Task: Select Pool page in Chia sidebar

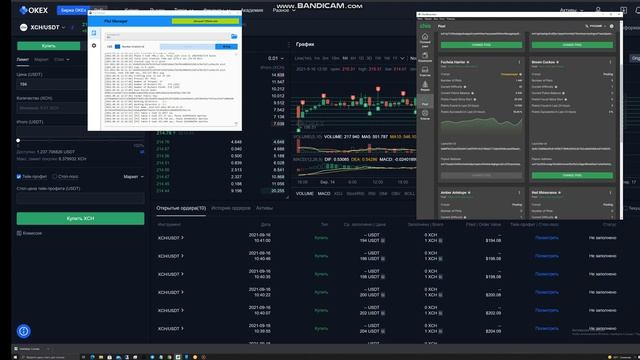Action: click(425, 101)
